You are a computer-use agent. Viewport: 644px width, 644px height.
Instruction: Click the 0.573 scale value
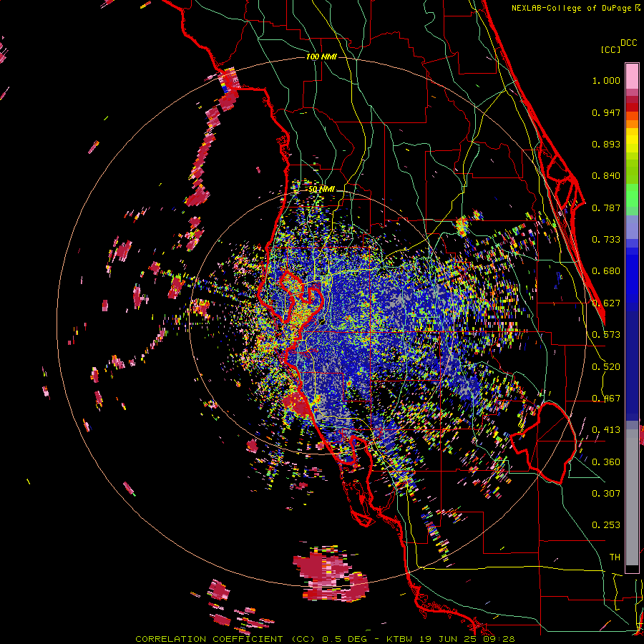(x=606, y=335)
